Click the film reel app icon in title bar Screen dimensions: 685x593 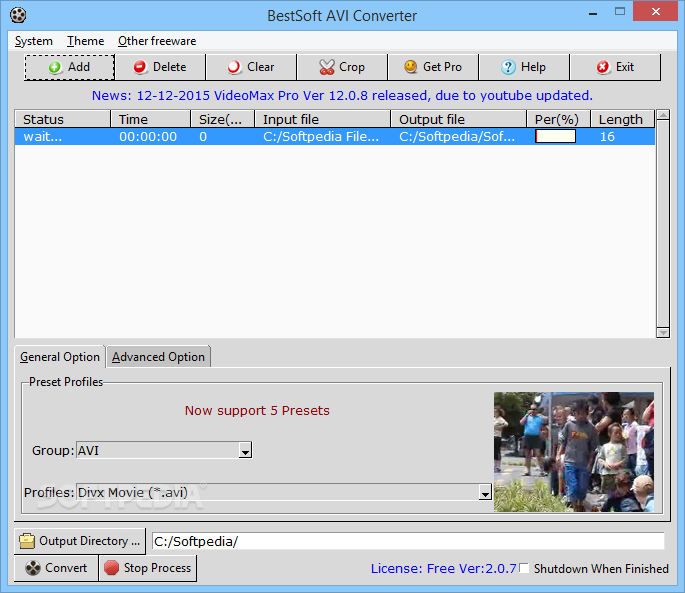pyautogui.click(x=18, y=15)
